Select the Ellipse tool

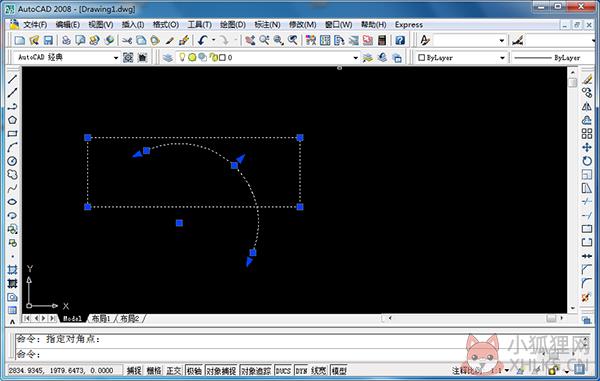[12, 202]
